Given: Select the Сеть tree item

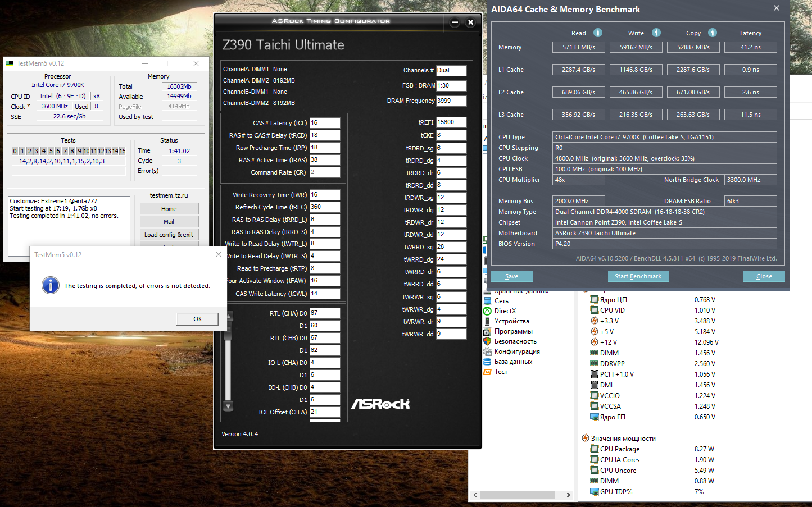Looking at the screenshot, I should (x=501, y=301).
